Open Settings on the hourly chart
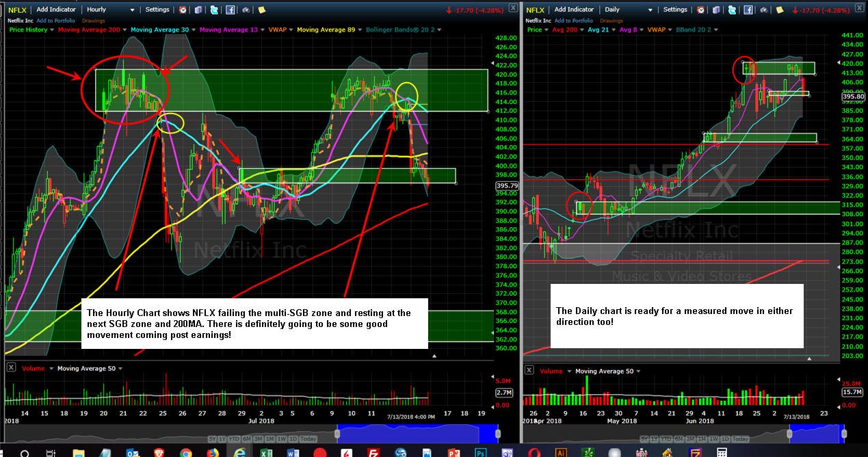 point(158,10)
